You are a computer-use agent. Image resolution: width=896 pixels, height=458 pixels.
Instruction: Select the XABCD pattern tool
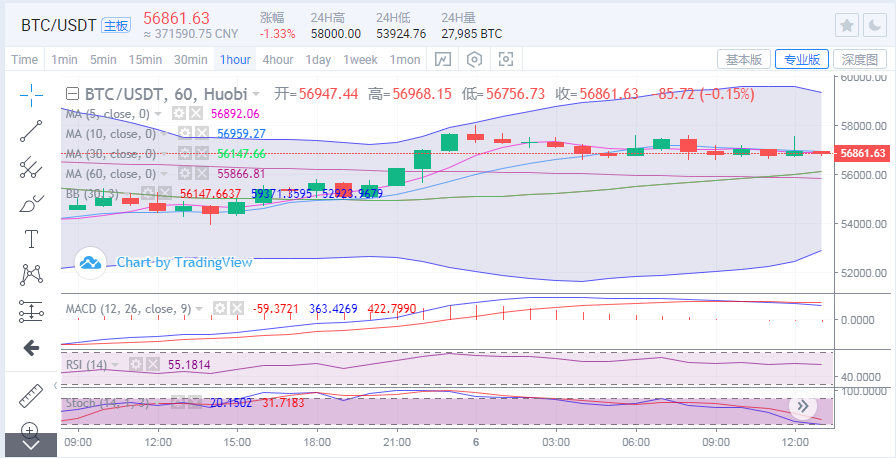coord(31,275)
